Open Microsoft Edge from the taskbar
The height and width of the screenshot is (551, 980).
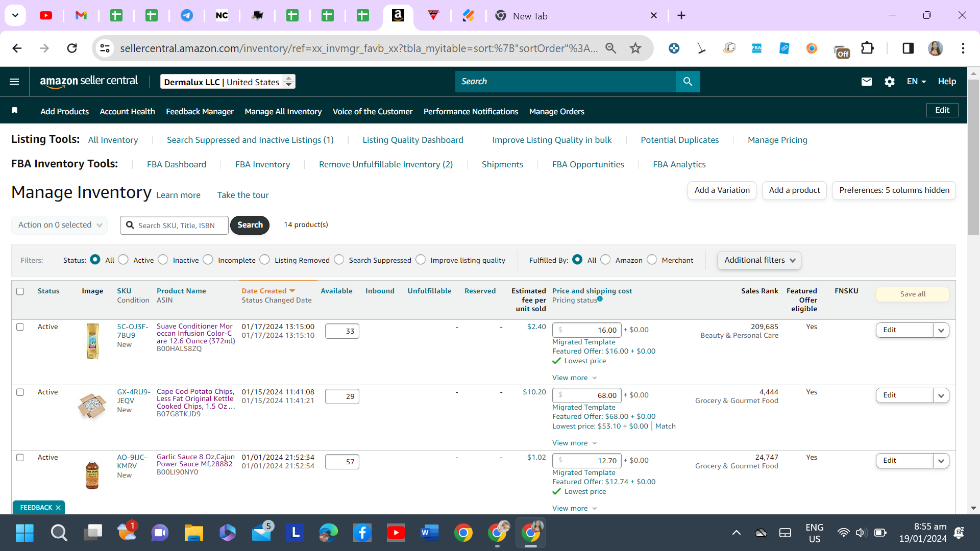point(328,533)
